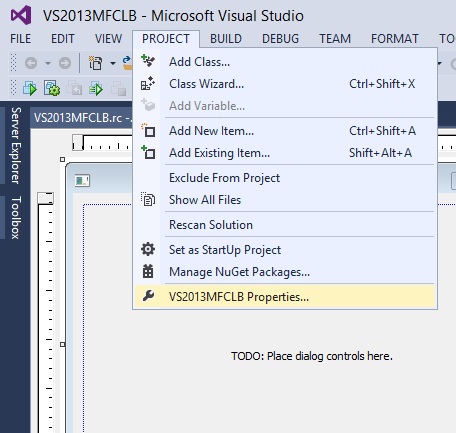Launch Class Wizard... menu entry
This screenshot has height=433, width=456.
coord(285,84)
